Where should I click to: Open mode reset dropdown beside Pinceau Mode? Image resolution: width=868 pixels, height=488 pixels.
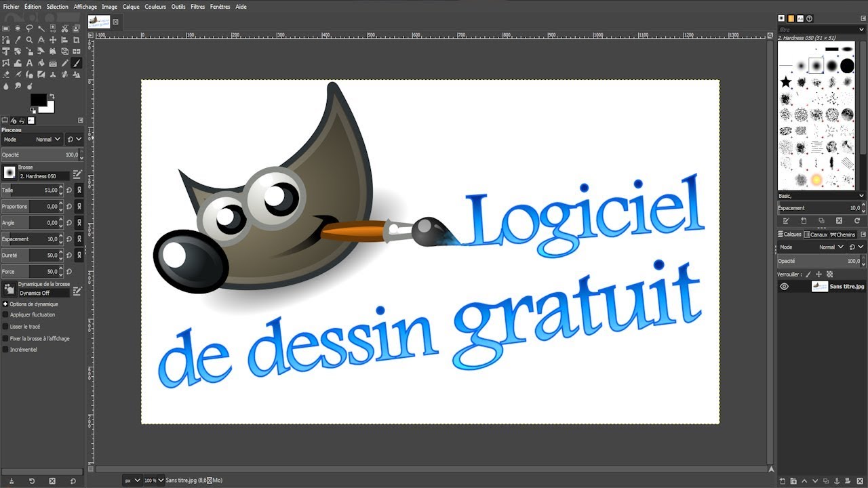pyautogui.click(x=75, y=139)
